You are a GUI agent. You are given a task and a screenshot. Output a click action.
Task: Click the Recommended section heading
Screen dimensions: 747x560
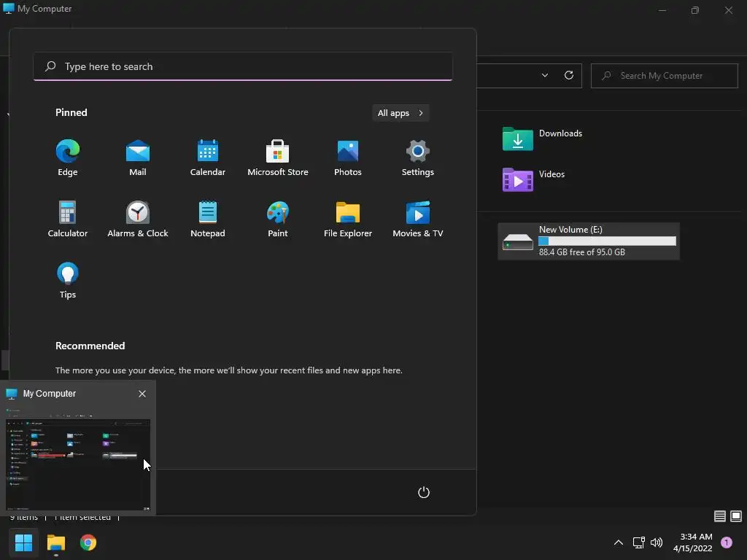tap(90, 346)
